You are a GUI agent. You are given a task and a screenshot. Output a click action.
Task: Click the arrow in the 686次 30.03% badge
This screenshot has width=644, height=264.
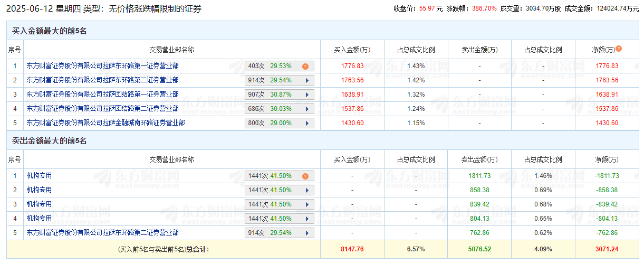[x=306, y=109]
